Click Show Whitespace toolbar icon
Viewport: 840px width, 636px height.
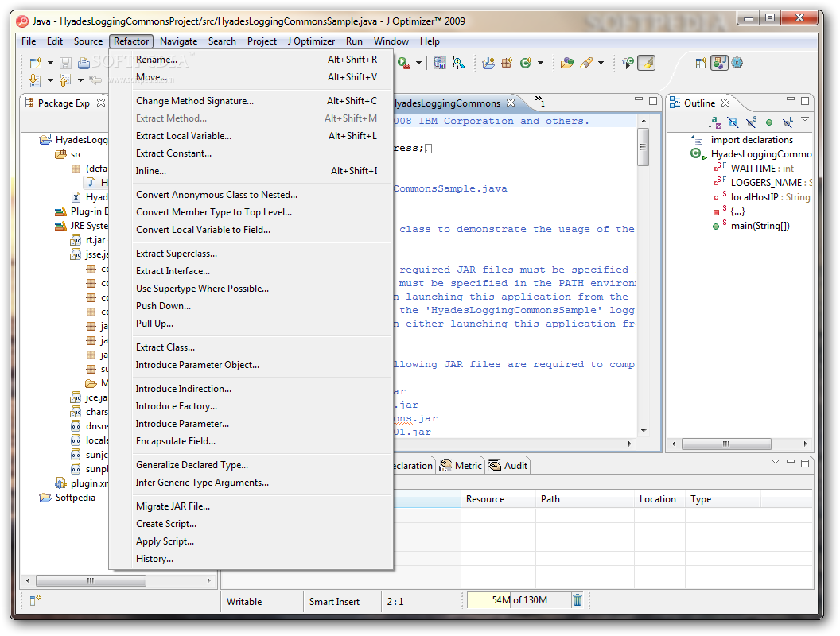point(628,63)
